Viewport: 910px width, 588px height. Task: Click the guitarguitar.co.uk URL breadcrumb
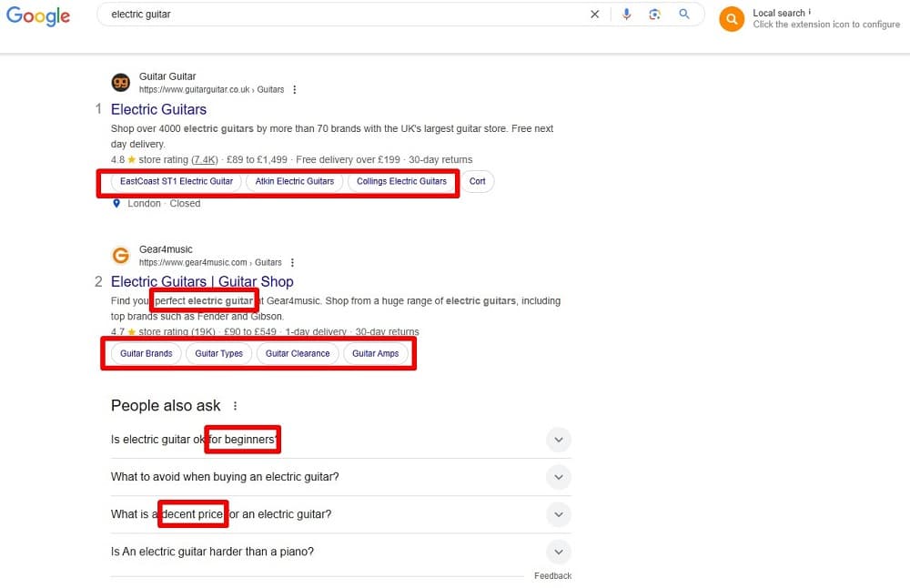tap(211, 89)
